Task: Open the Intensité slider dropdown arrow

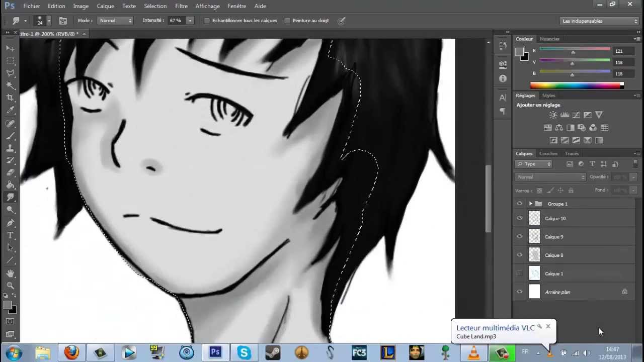Action: coord(190,21)
